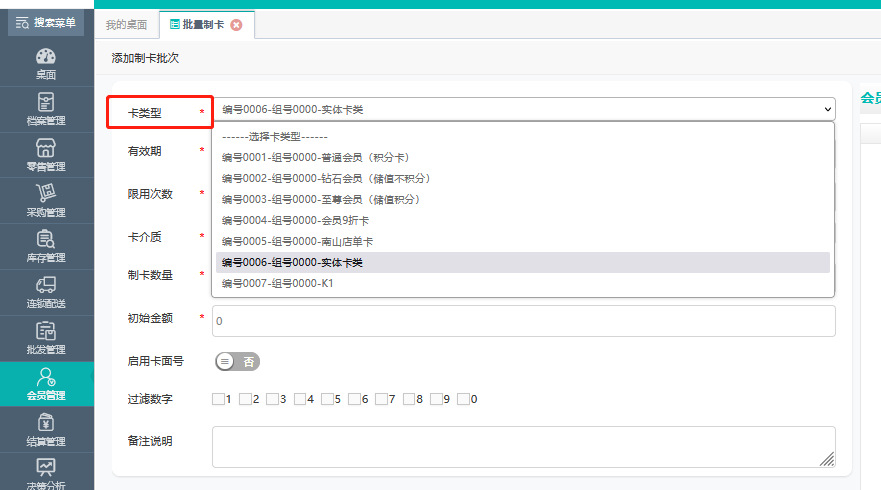Open the 搜索菜单 search menu

coord(46,23)
